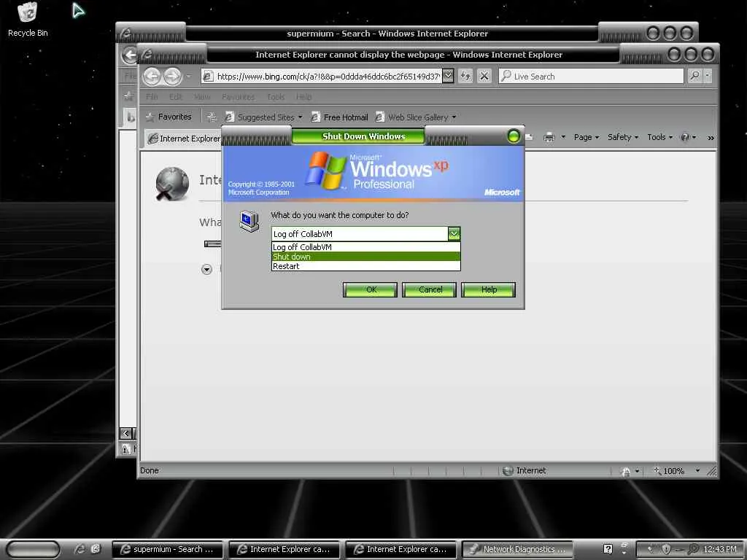This screenshot has height=560, width=747.
Task: Open the Safety command menu
Action: 623,137
